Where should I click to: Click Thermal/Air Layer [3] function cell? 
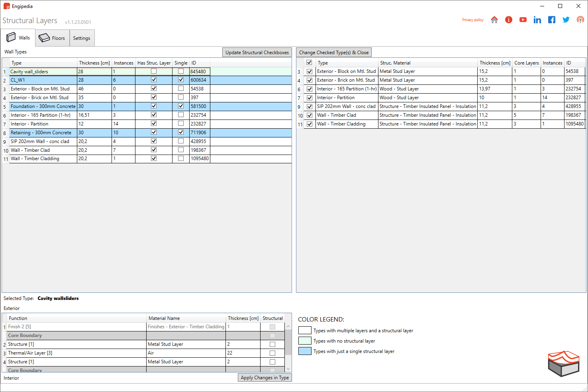76,353
